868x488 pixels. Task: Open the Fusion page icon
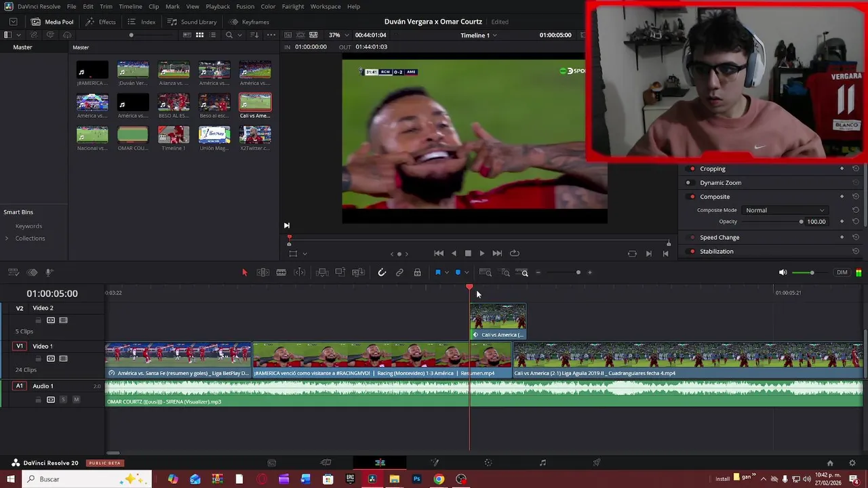[x=435, y=463]
